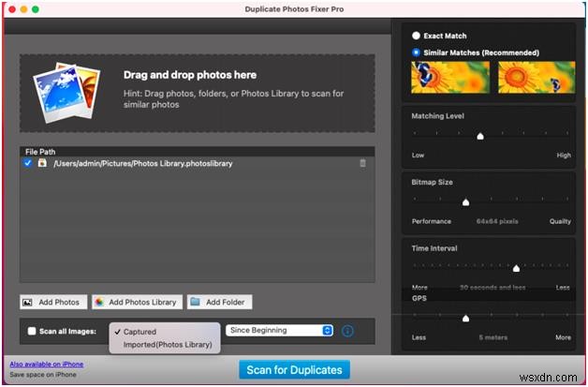
Task: Open the Since Beginning dropdown
Action: point(279,331)
